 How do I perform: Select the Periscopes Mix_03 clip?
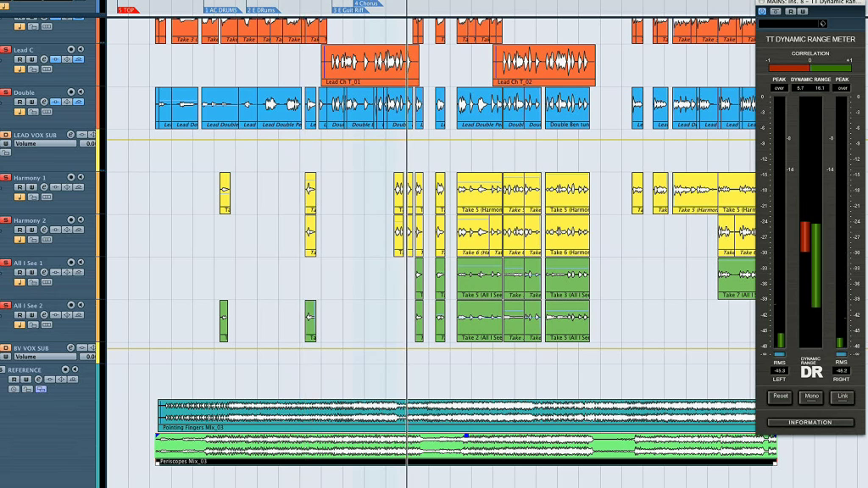[466, 449]
